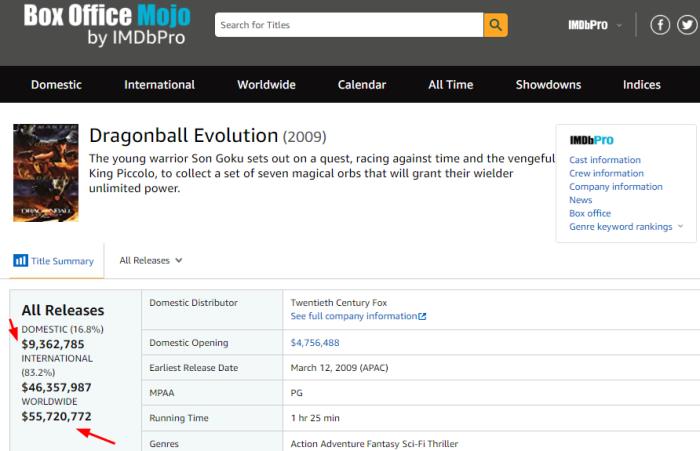Viewport: 700px width, 451px height.
Task: Click See full company information link
Action: click(x=353, y=316)
